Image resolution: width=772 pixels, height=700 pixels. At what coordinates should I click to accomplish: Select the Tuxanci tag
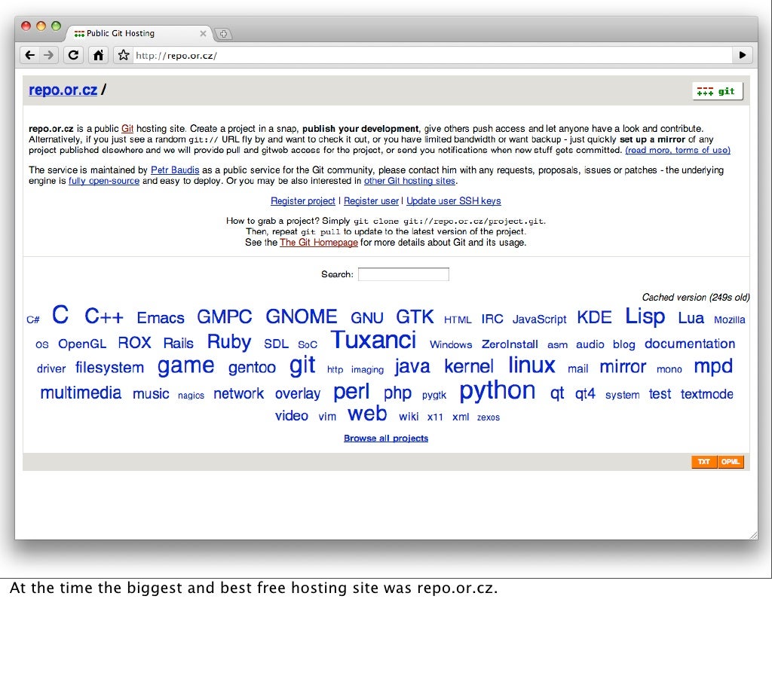pos(373,340)
